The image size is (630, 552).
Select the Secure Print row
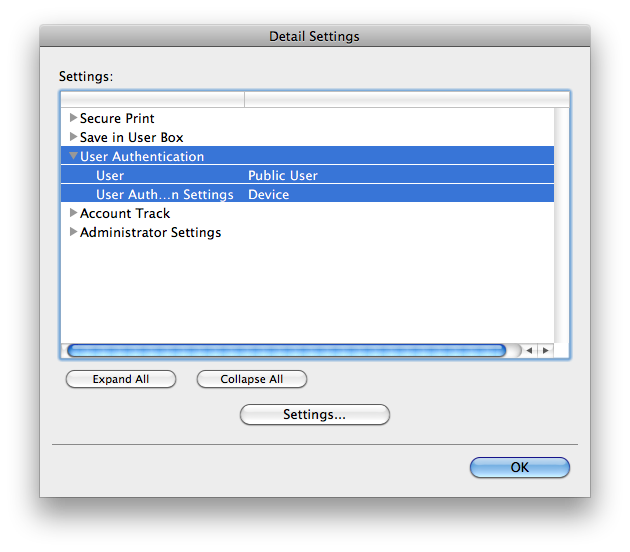307,118
